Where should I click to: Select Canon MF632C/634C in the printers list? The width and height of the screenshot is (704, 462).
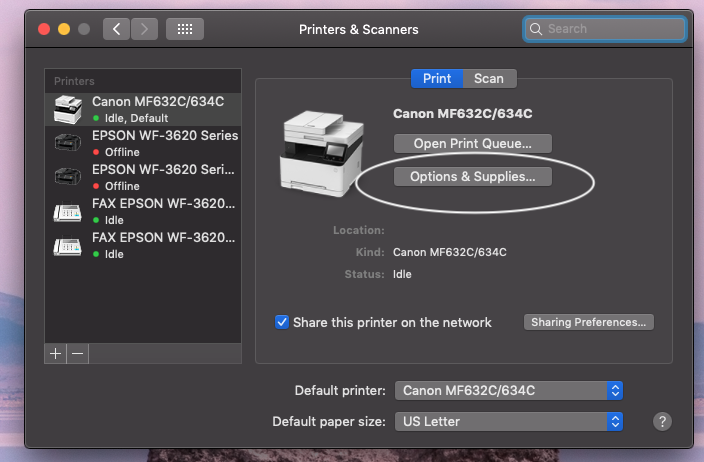[x=143, y=109]
